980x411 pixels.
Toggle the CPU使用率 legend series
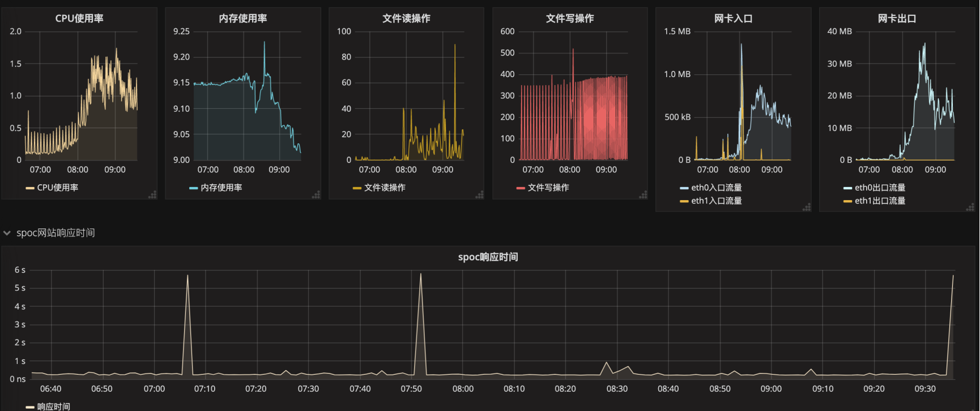click(x=58, y=187)
